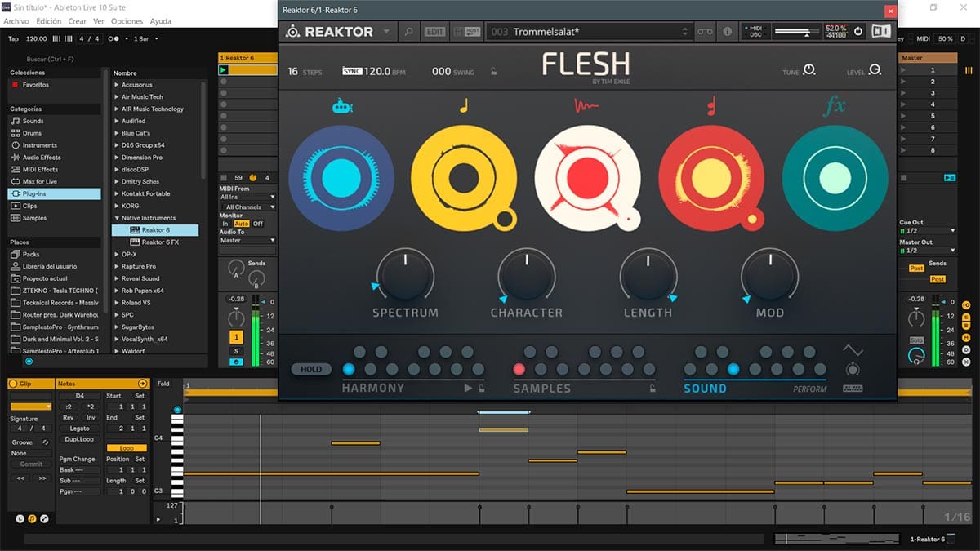Open the Reaktor main menu arrow
The width and height of the screenshot is (980, 551).
[x=386, y=32]
